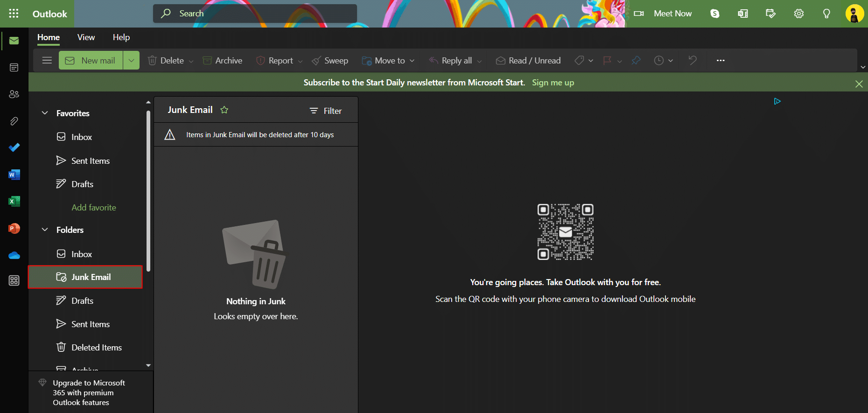
Task: Click the Archive button
Action: pos(223,61)
